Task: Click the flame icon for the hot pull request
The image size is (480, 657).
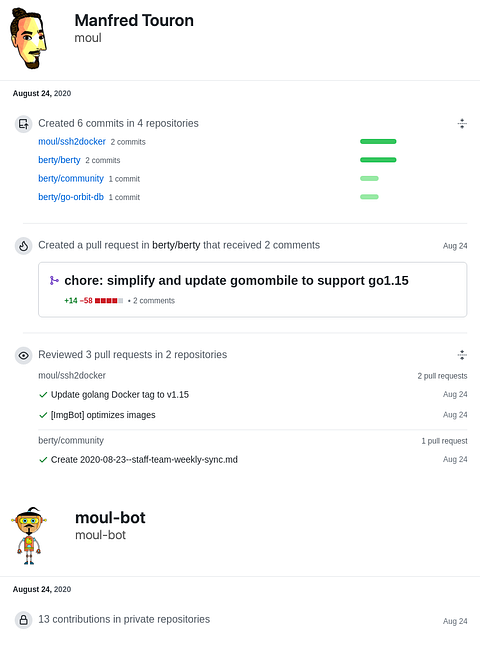Action: pos(23,246)
